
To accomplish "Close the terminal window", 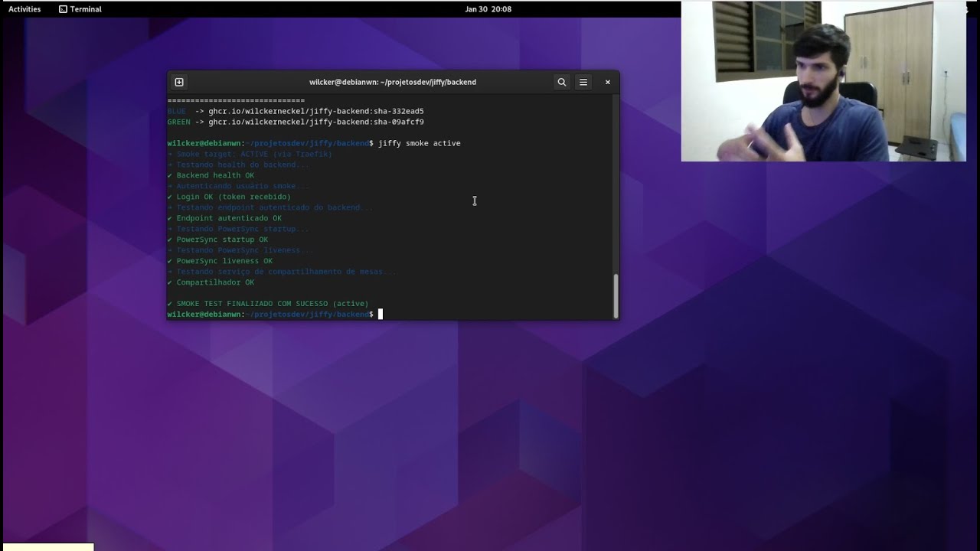I will [608, 82].
